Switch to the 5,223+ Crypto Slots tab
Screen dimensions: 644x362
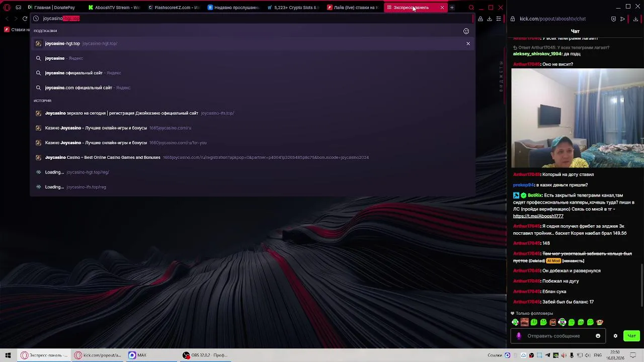click(x=294, y=8)
